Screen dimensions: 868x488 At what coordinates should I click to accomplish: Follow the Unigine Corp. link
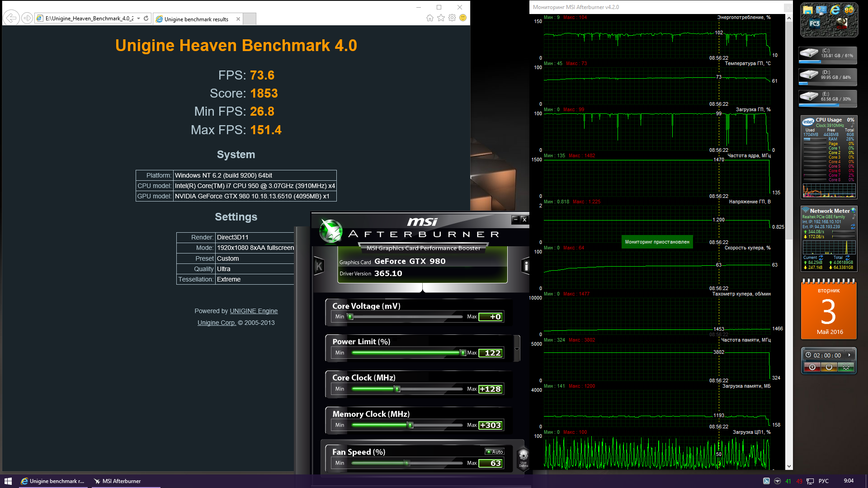pyautogui.click(x=217, y=323)
